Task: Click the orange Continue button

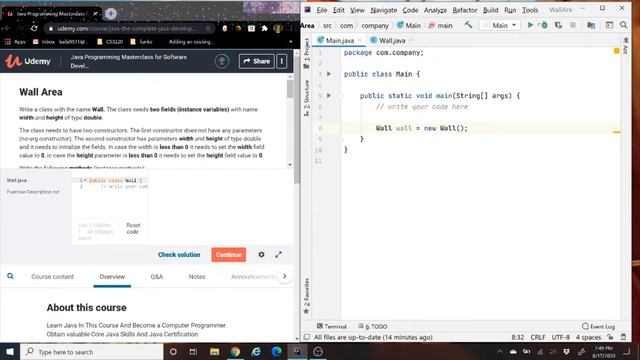Action: (229, 254)
